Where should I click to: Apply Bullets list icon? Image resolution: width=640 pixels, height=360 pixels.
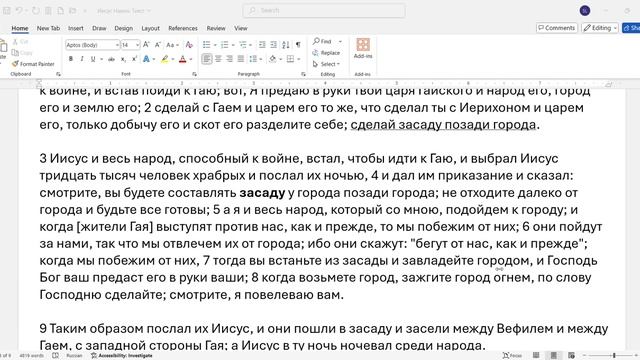[x=207, y=44]
